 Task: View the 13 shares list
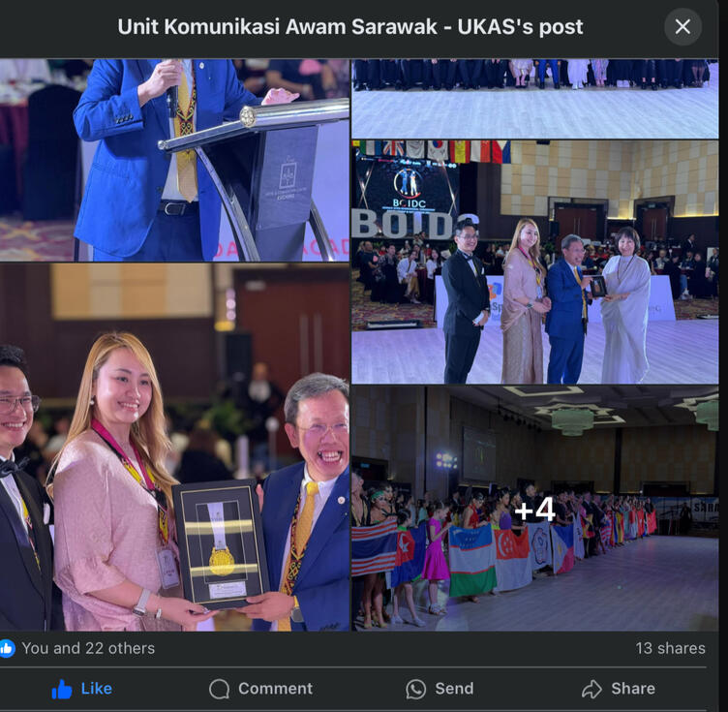tap(670, 648)
